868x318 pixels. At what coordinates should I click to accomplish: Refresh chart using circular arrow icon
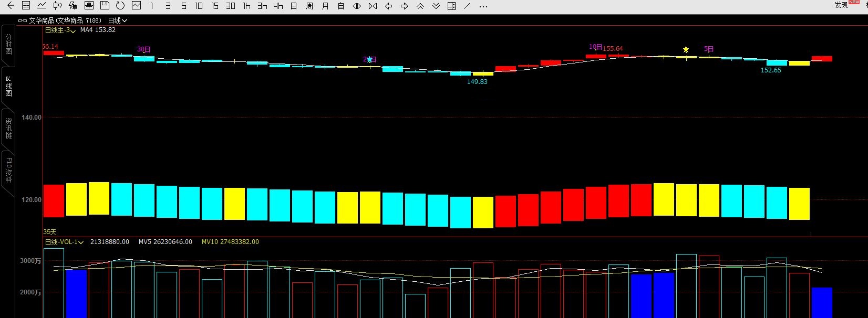[120, 6]
